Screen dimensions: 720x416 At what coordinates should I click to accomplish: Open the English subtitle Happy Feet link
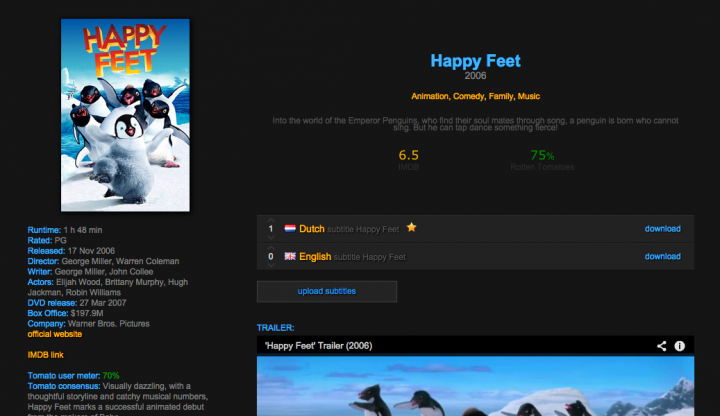(x=352, y=257)
